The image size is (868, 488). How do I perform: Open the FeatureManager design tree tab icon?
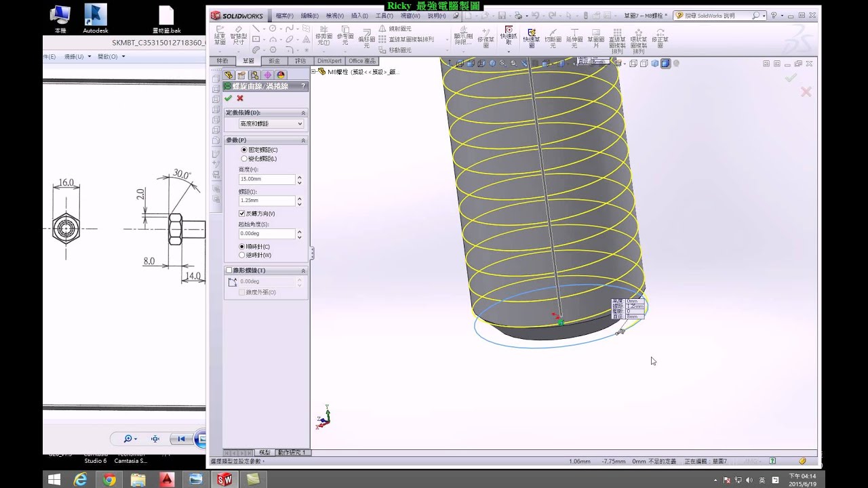(229, 75)
